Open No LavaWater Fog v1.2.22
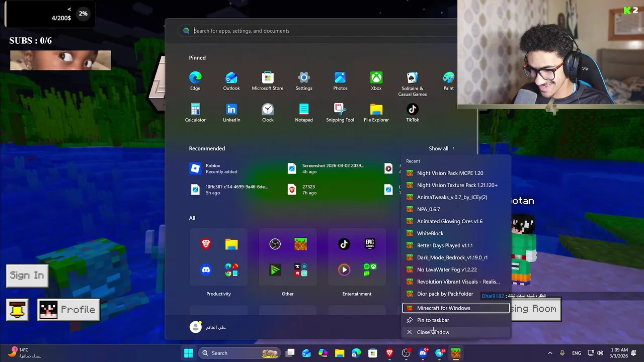The image size is (644, 362). pyautogui.click(x=456, y=269)
